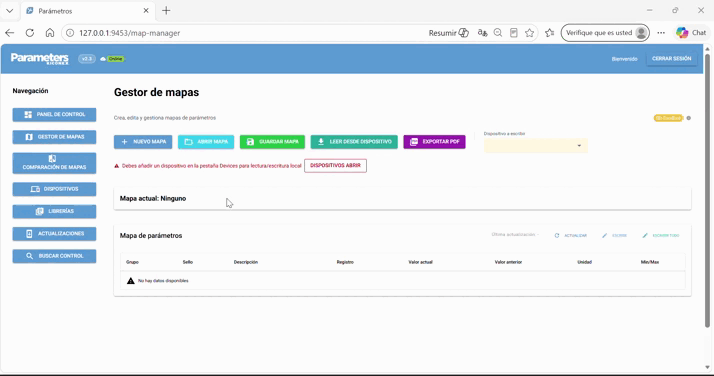The height and width of the screenshot is (376, 714).
Task: Click the Parameters logo
Action: (40, 58)
